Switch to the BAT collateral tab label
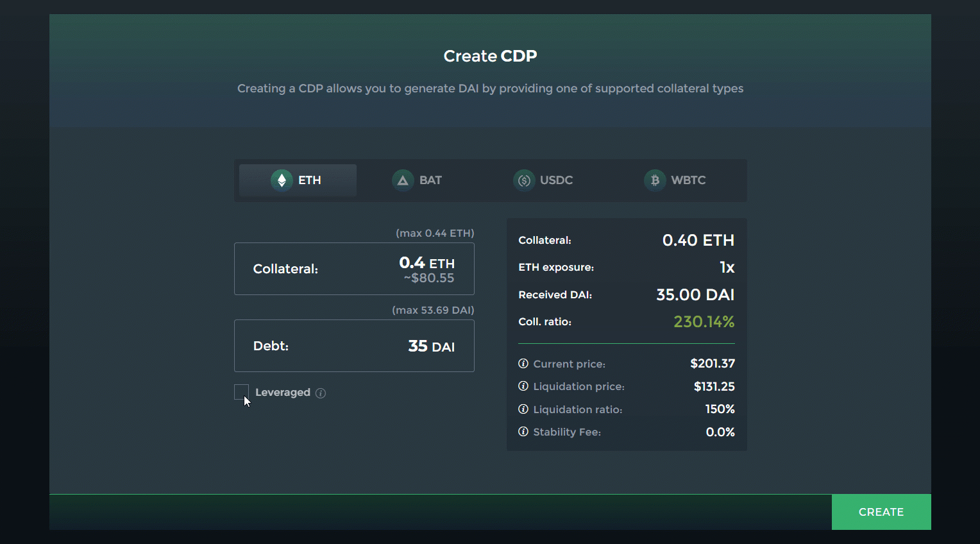Image resolution: width=980 pixels, height=544 pixels. pos(430,180)
